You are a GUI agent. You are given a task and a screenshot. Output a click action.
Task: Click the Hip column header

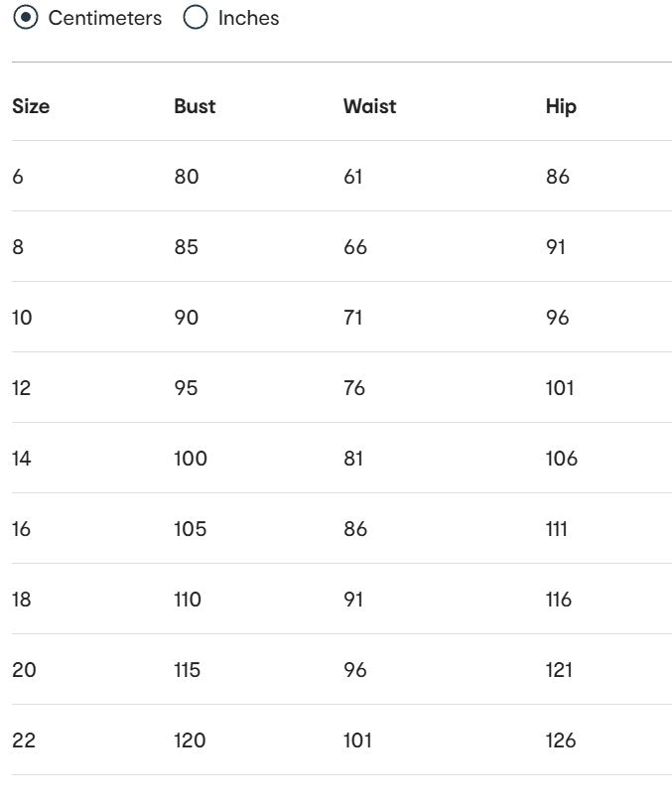pos(561,106)
